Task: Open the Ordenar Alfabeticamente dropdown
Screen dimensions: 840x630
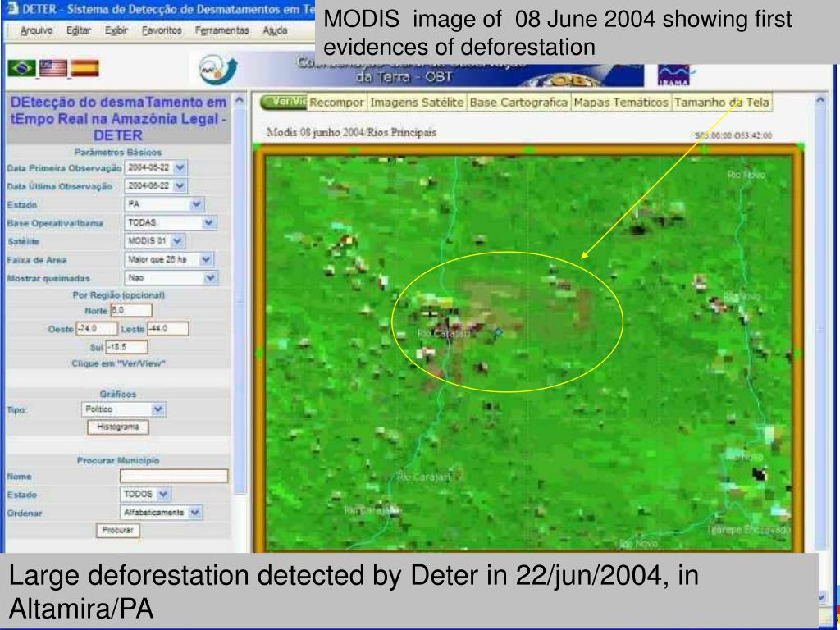Action: tap(161, 513)
